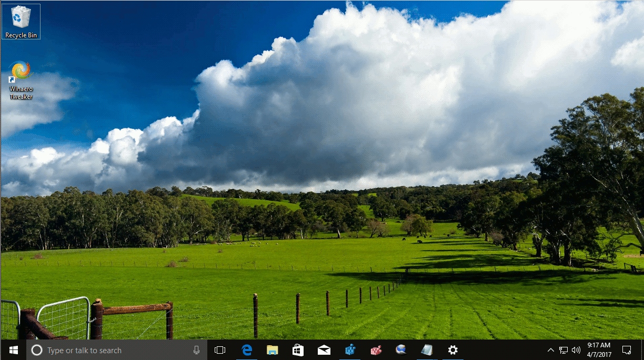Open Microsoft Edge from the taskbar
The image size is (644, 360).
pyautogui.click(x=246, y=349)
